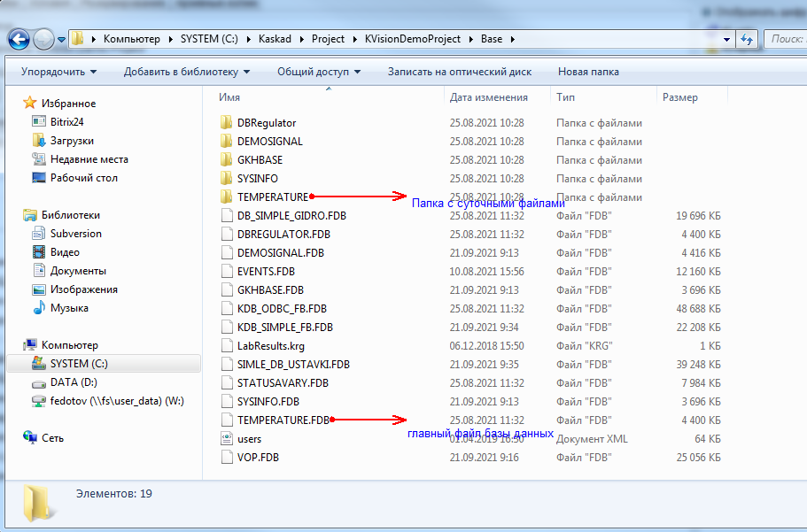
Task: Click the search field Поиск
Action: (x=785, y=39)
